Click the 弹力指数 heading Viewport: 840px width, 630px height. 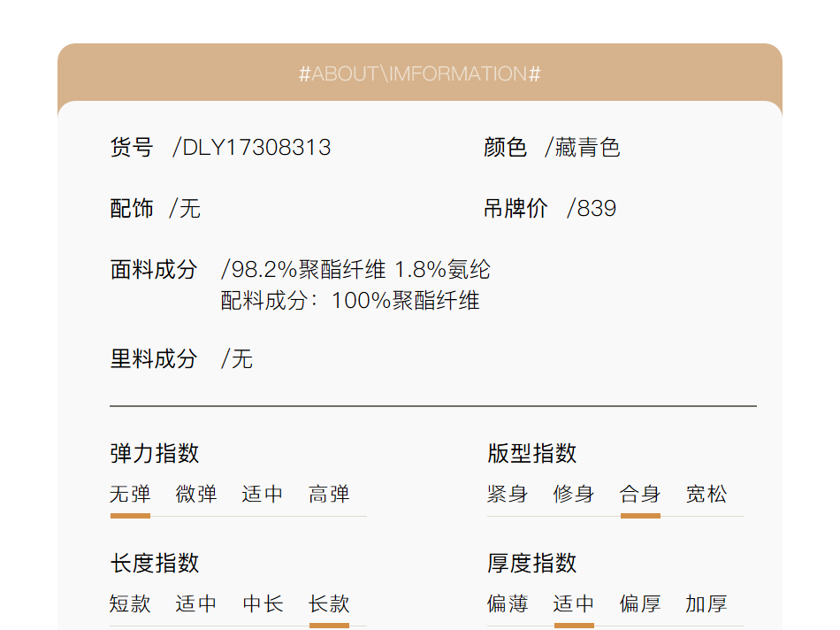click(x=154, y=454)
